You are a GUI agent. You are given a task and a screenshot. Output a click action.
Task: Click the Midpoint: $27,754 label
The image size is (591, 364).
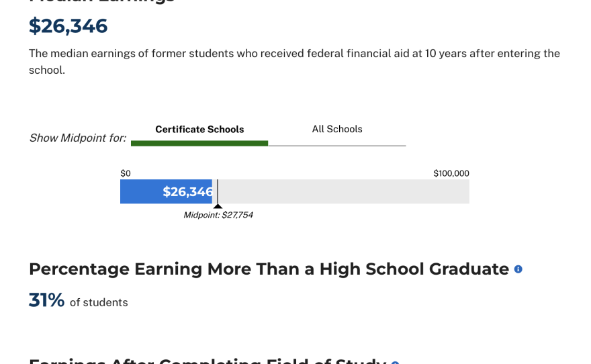218,215
